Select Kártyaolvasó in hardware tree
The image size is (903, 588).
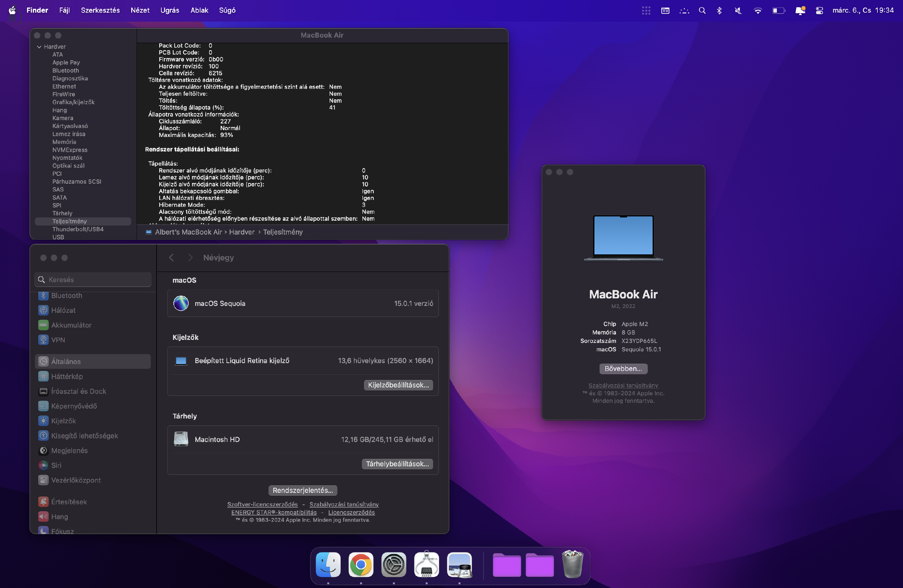tap(70, 126)
